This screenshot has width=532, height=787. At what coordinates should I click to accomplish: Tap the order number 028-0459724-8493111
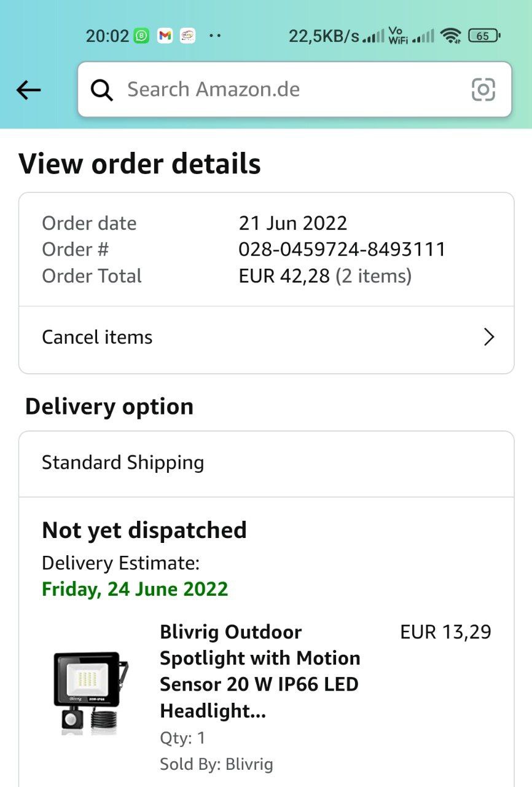tap(342, 250)
